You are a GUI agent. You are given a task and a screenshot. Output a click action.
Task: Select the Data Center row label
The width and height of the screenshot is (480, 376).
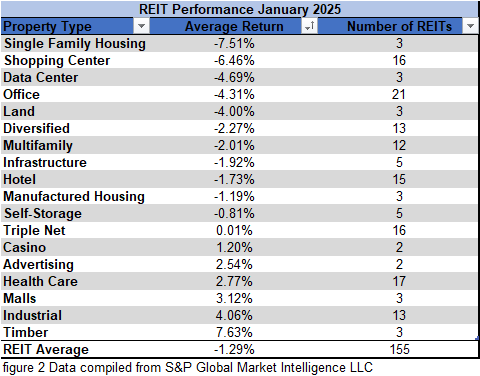[41, 78]
